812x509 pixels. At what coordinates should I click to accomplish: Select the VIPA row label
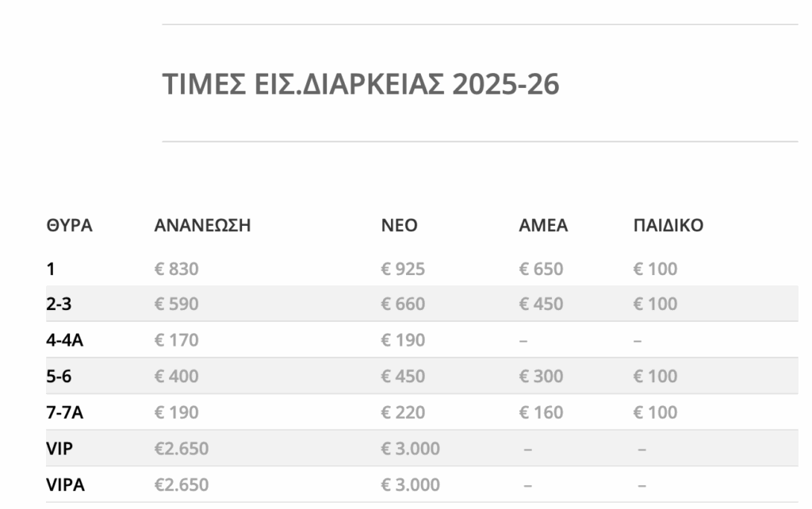pos(65,484)
